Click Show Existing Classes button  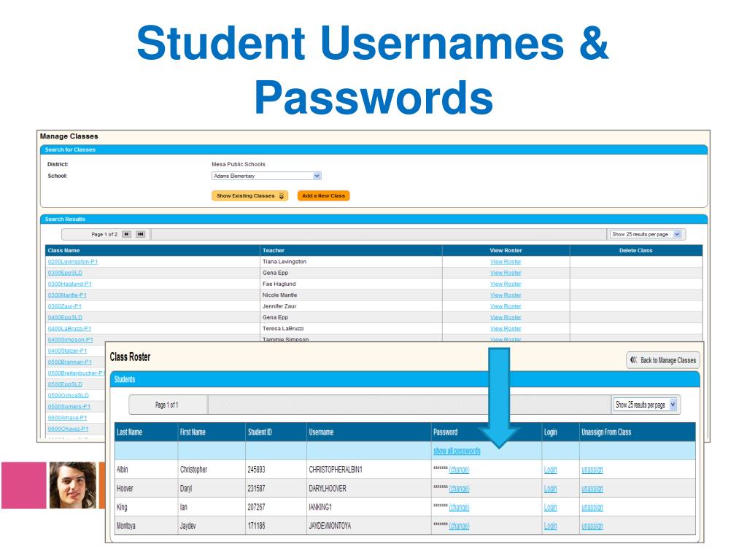pyautogui.click(x=249, y=195)
